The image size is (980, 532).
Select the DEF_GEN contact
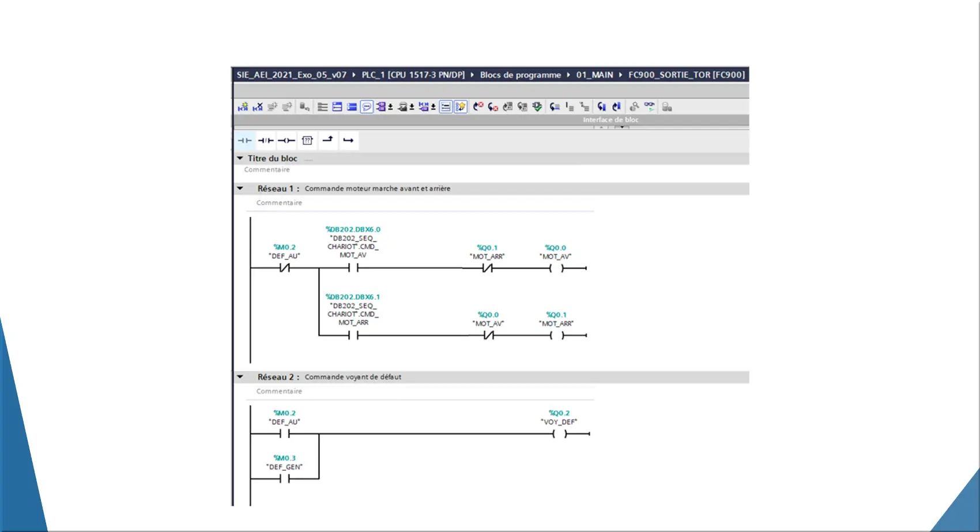tap(284, 478)
